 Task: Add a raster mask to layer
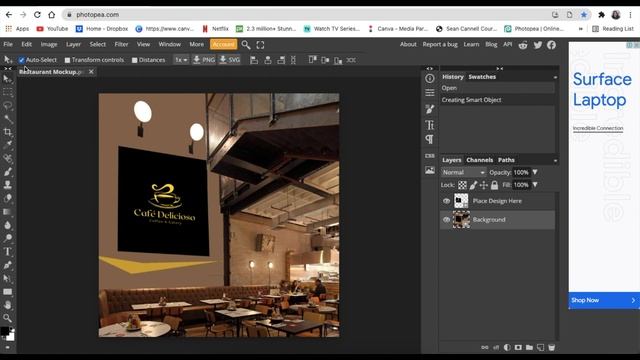point(518,347)
